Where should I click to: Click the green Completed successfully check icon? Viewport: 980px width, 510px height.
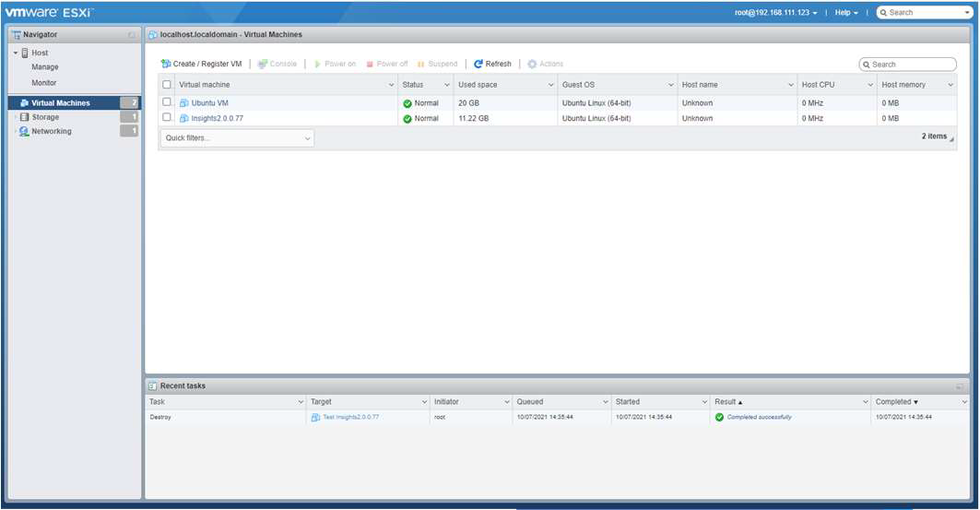[719, 417]
